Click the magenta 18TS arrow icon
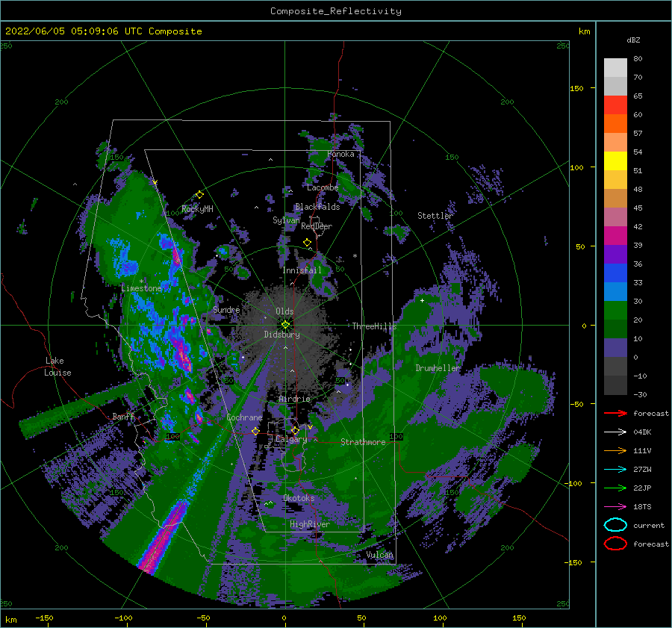 (x=615, y=507)
